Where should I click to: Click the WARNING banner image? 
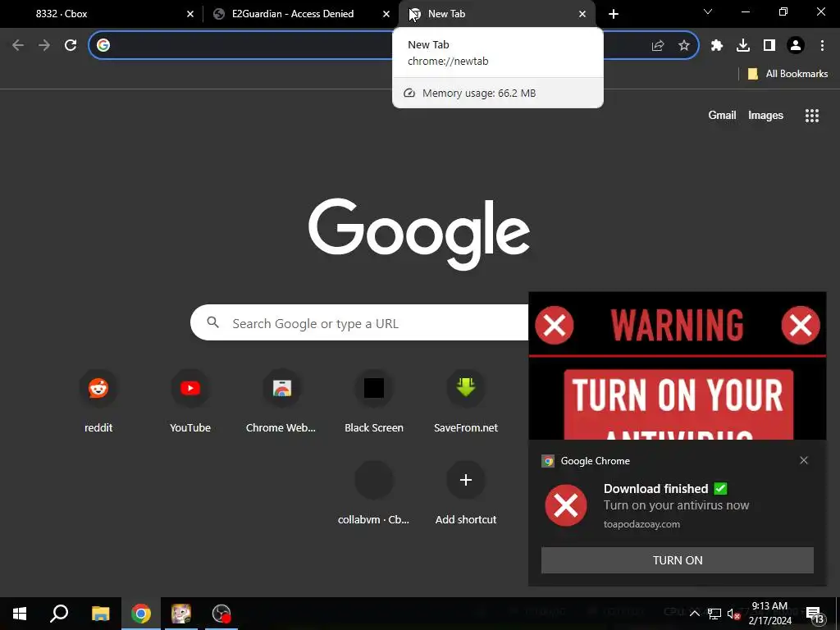pyautogui.click(x=677, y=366)
